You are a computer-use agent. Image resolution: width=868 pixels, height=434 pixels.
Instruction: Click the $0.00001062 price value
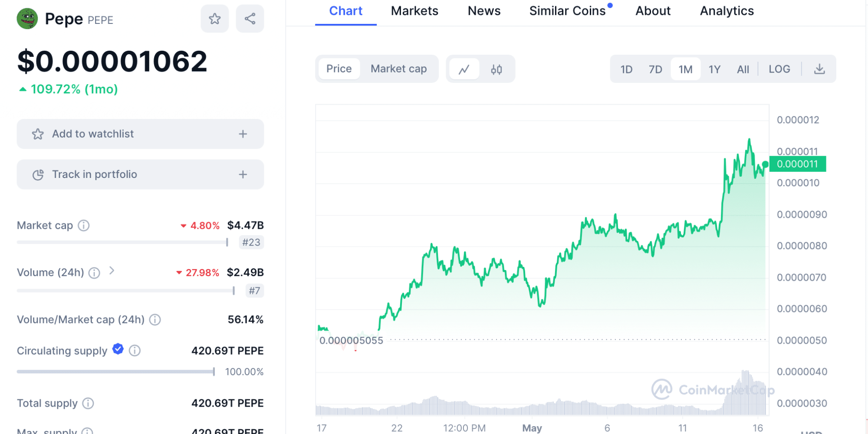112,61
